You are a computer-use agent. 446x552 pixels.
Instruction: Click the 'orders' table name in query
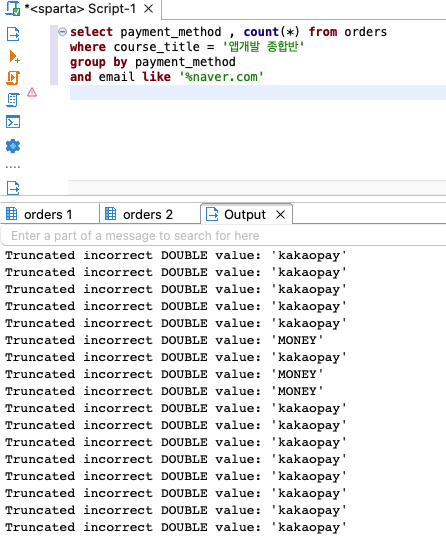[365, 32]
